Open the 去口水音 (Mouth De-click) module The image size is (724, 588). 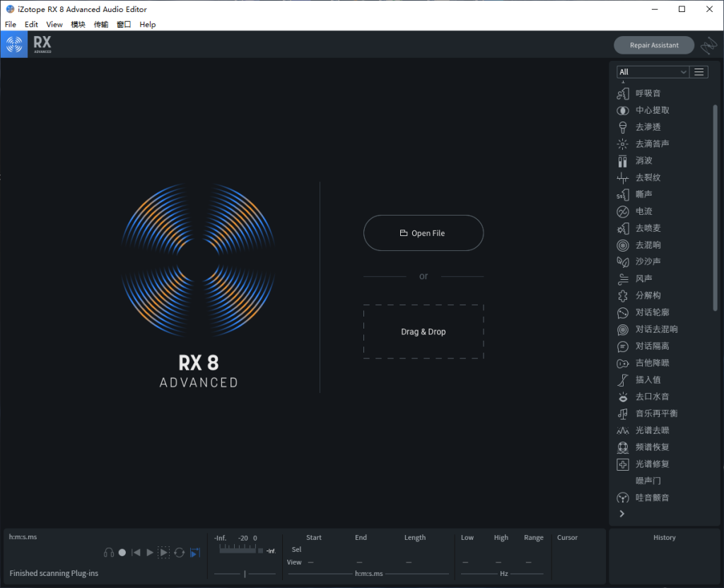point(643,397)
